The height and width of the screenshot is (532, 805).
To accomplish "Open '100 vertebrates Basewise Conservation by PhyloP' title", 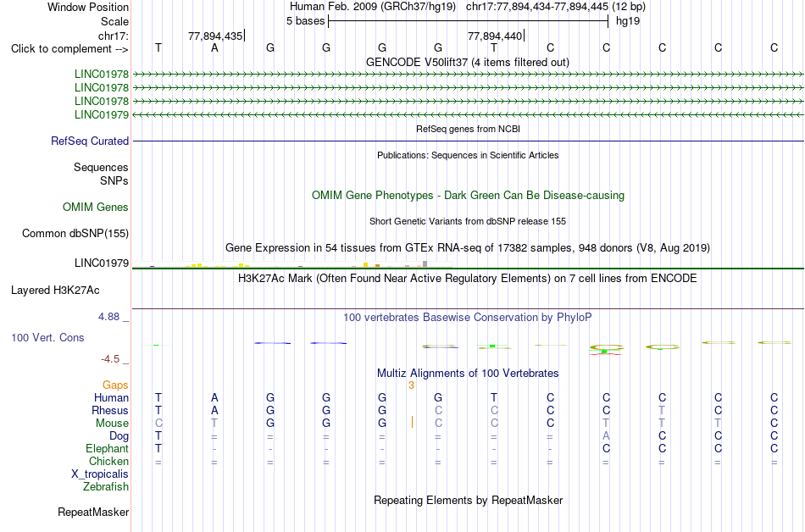I will point(468,318).
